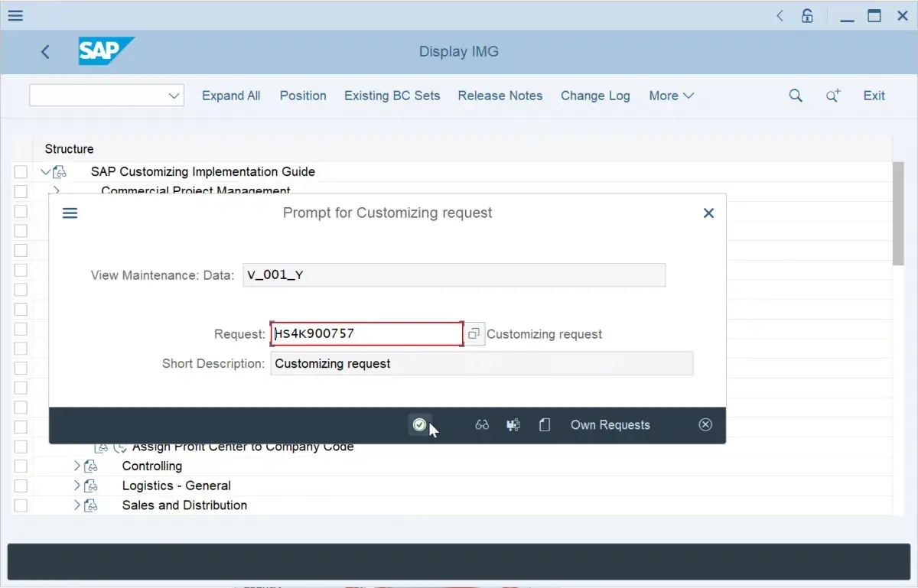Open value help beside the Request field

[x=474, y=334]
